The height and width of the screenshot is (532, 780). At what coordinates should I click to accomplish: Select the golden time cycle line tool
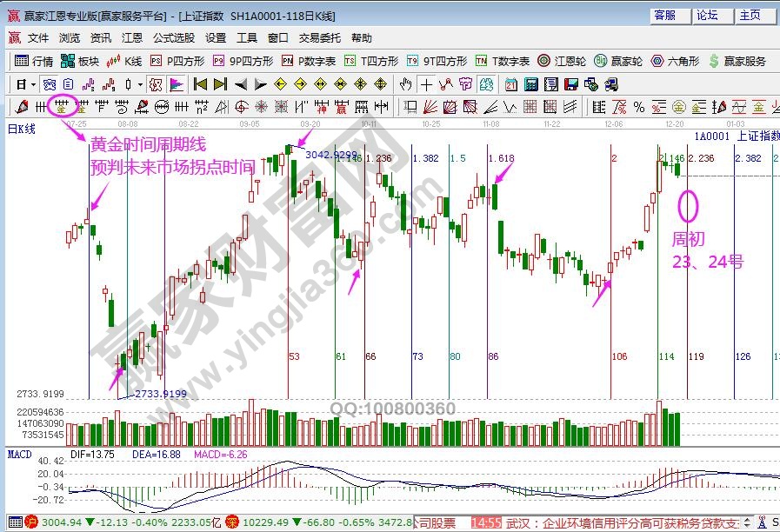[x=61, y=107]
